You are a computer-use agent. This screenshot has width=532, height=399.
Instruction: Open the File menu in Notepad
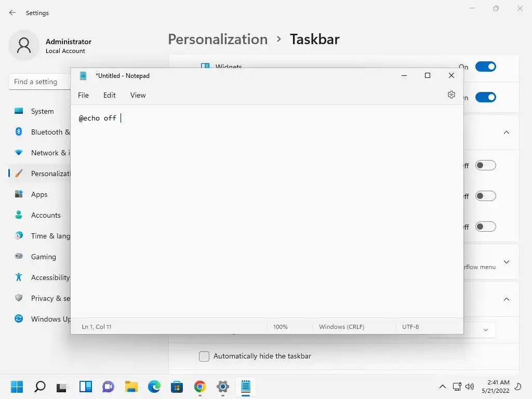(83, 96)
